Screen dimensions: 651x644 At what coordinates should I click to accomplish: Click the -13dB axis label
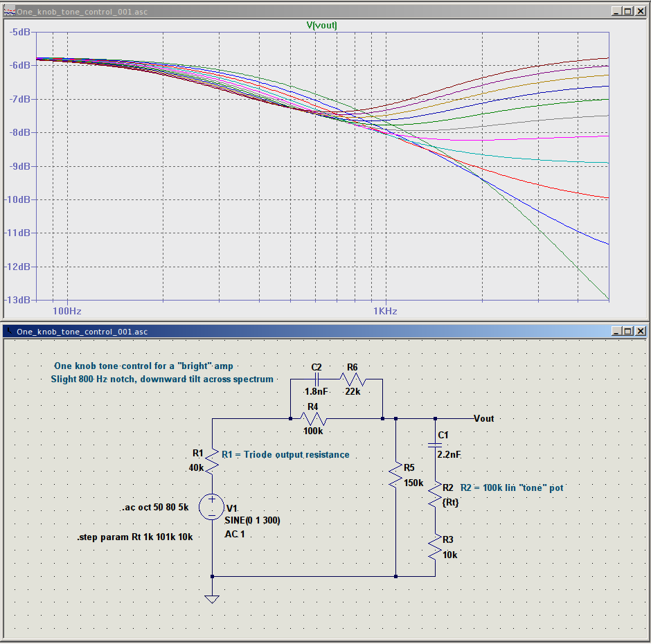click(17, 300)
